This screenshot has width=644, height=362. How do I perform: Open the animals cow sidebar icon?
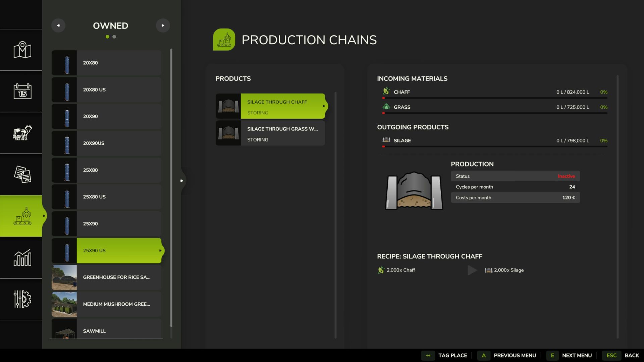[x=22, y=133]
